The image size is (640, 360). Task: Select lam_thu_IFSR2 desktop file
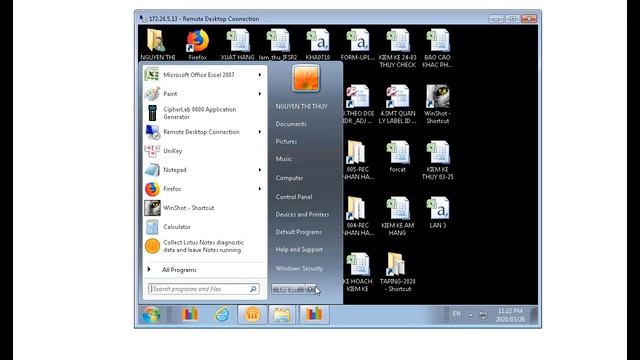click(x=278, y=44)
